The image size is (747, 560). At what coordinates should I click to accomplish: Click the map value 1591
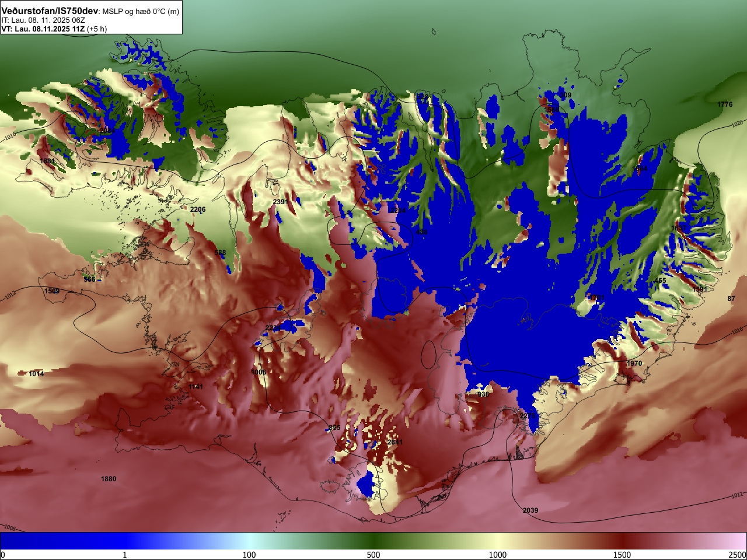(700, 289)
